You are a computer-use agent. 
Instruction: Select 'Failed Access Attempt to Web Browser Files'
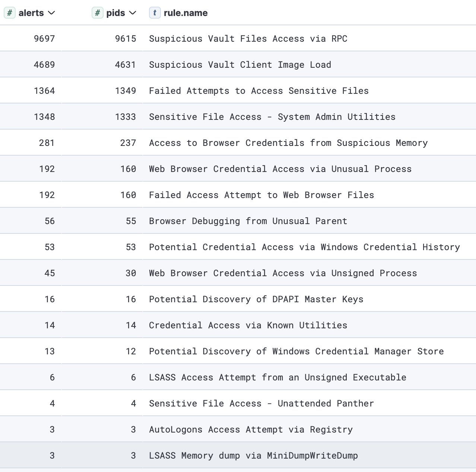(261, 195)
